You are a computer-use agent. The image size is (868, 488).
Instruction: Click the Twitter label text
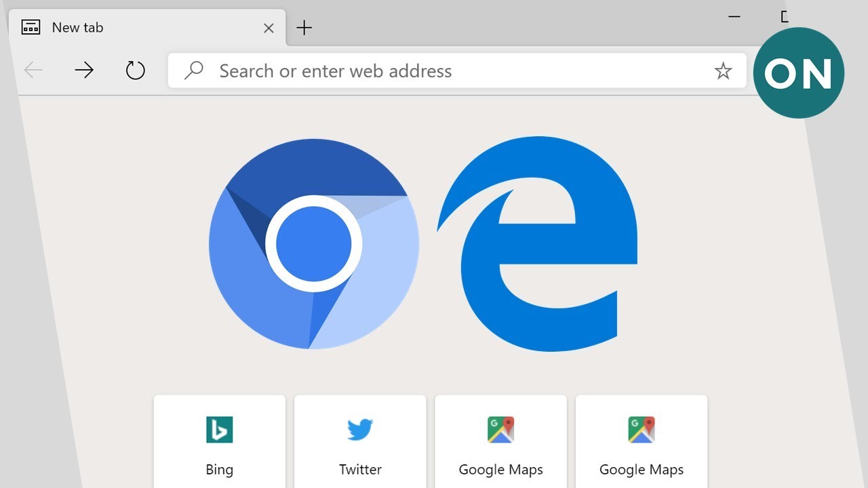[x=360, y=470]
